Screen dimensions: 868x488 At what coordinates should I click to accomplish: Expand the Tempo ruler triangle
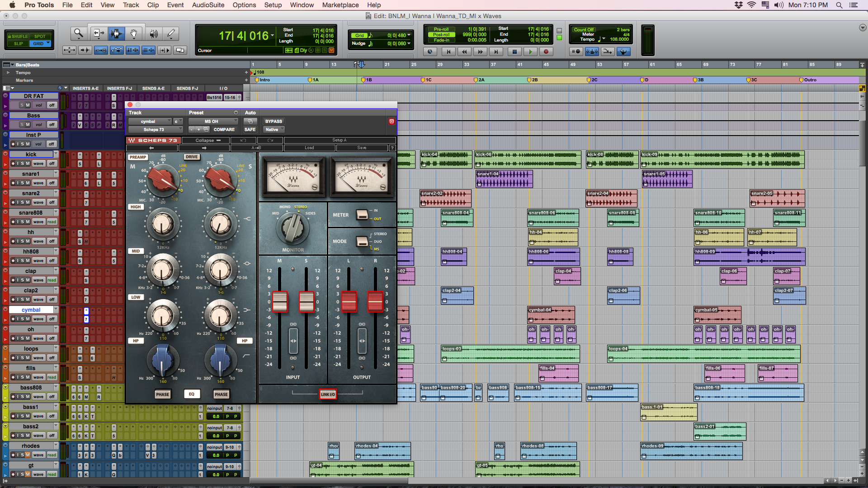tap(8, 72)
